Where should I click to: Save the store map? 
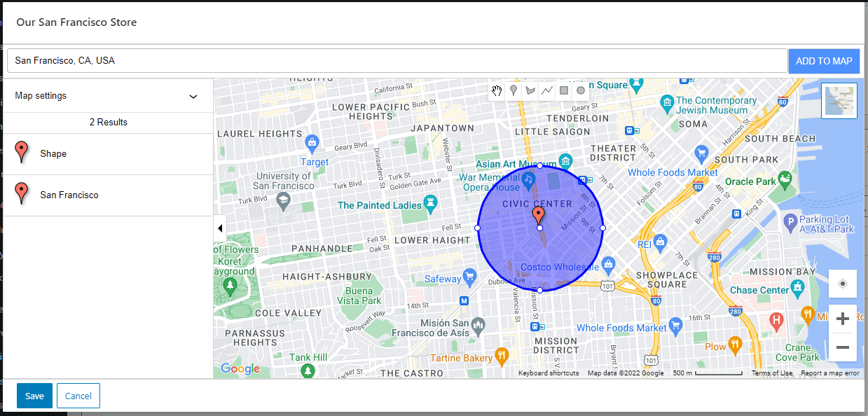(34, 396)
